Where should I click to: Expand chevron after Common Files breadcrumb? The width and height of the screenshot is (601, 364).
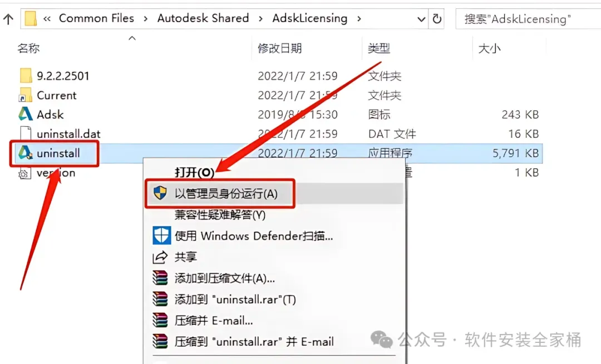146,18
